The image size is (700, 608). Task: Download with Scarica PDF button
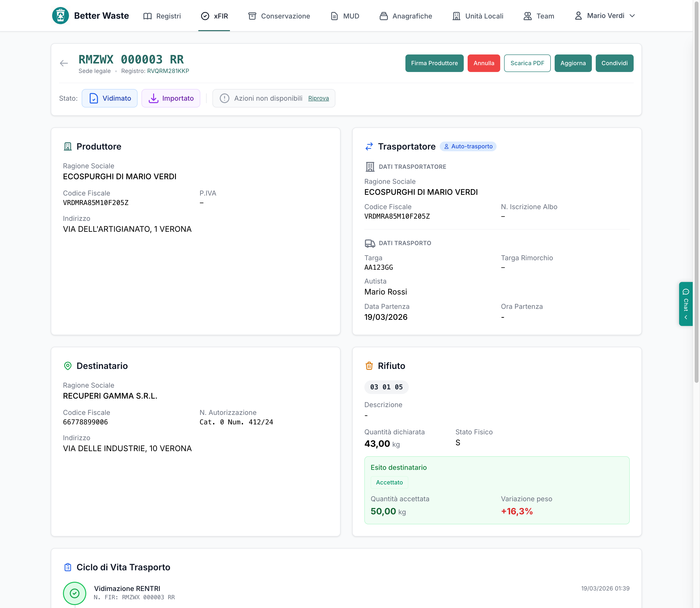(x=527, y=63)
